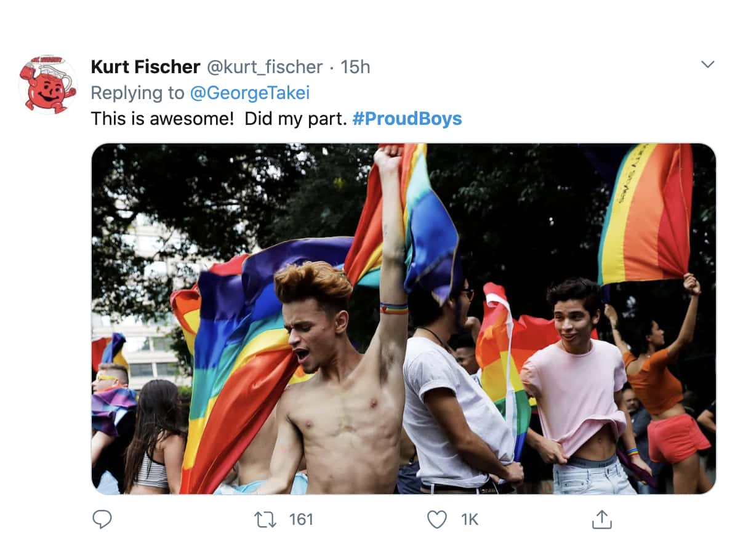This screenshot has width=735, height=560.
Task: Open Kurt Fischer's display name
Action: click(x=145, y=66)
